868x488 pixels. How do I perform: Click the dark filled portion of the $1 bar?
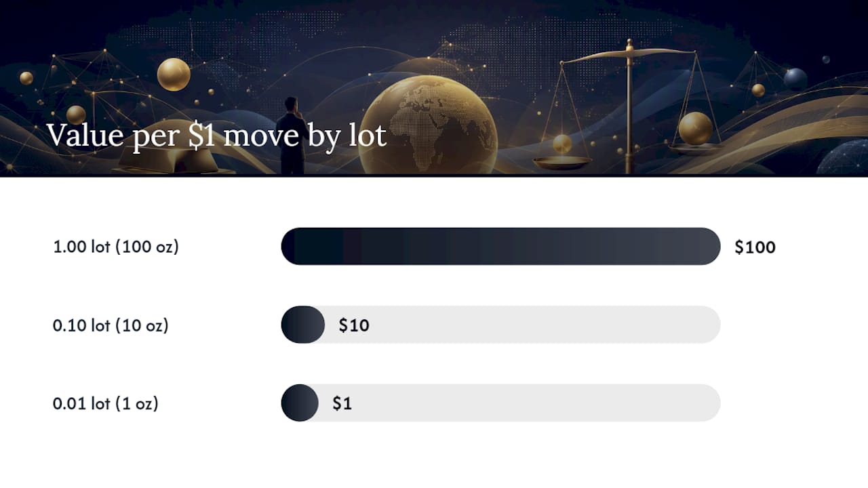[x=300, y=403]
